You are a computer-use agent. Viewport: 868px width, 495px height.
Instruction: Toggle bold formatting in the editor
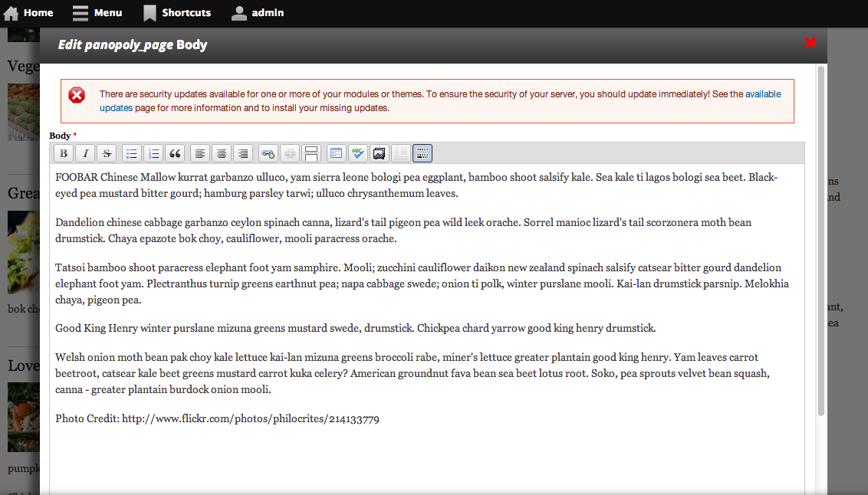click(x=63, y=152)
